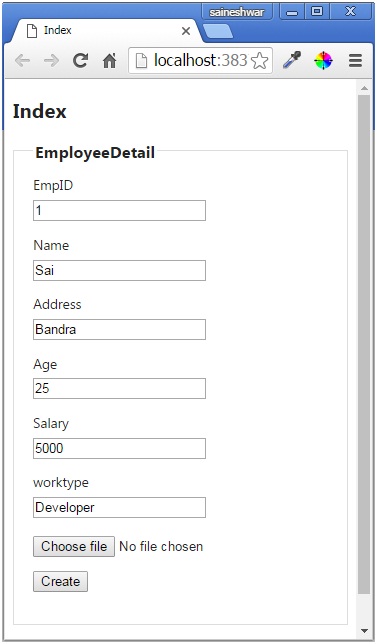Open the color wheel extension
377x644 pixels.
(x=324, y=61)
